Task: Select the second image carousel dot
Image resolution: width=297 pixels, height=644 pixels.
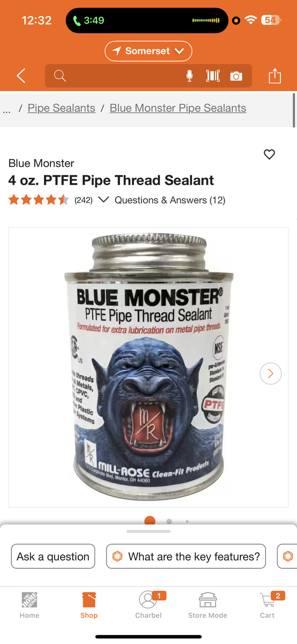Action: click(169, 521)
